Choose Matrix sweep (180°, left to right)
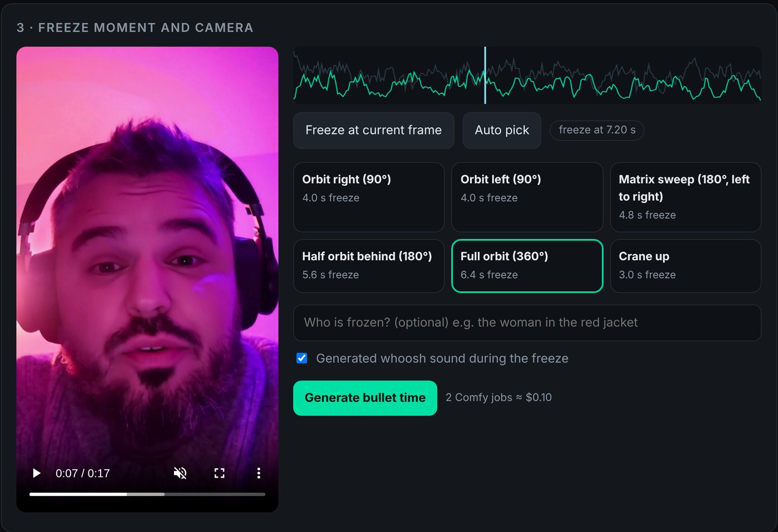 [x=686, y=197]
